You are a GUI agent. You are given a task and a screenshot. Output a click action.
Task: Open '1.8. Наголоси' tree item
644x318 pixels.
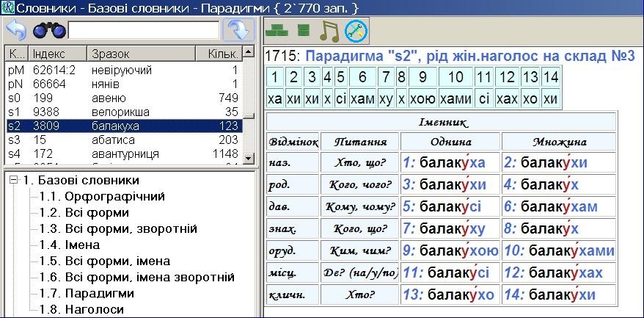(81, 309)
